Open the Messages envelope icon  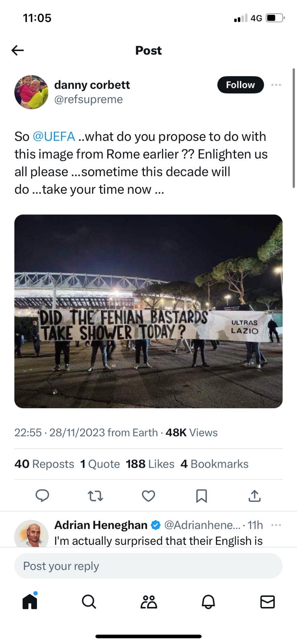[x=267, y=602]
